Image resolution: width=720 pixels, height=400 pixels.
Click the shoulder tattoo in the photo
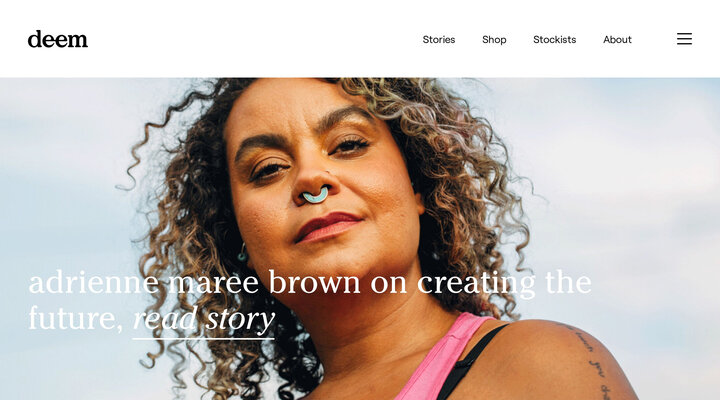592,361
